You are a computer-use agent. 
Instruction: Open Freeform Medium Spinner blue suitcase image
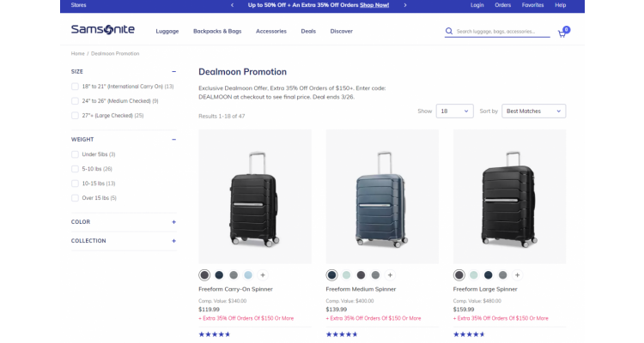(x=382, y=196)
